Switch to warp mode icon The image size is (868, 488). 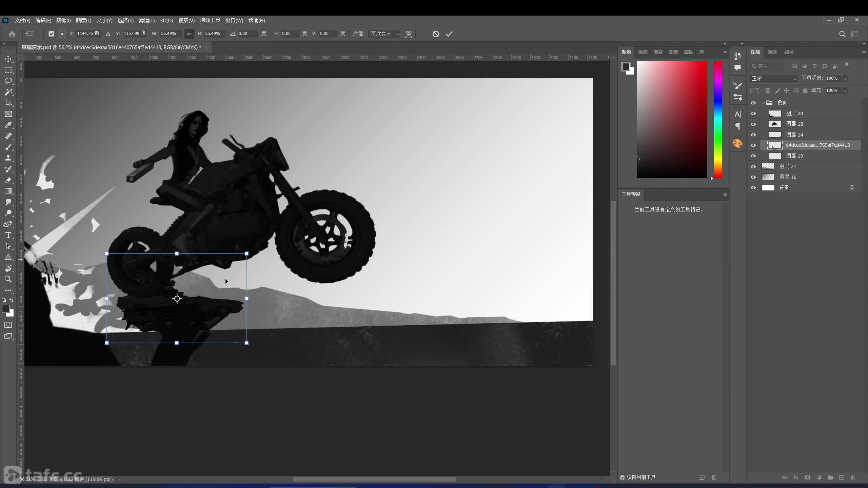409,34
